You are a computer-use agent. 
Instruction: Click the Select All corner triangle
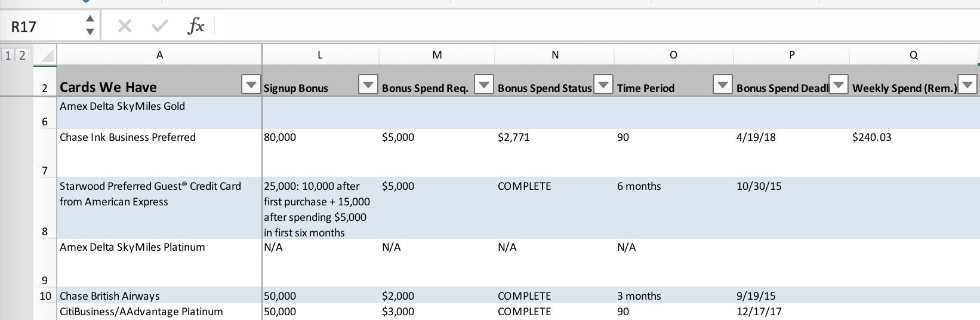point(45,56)
